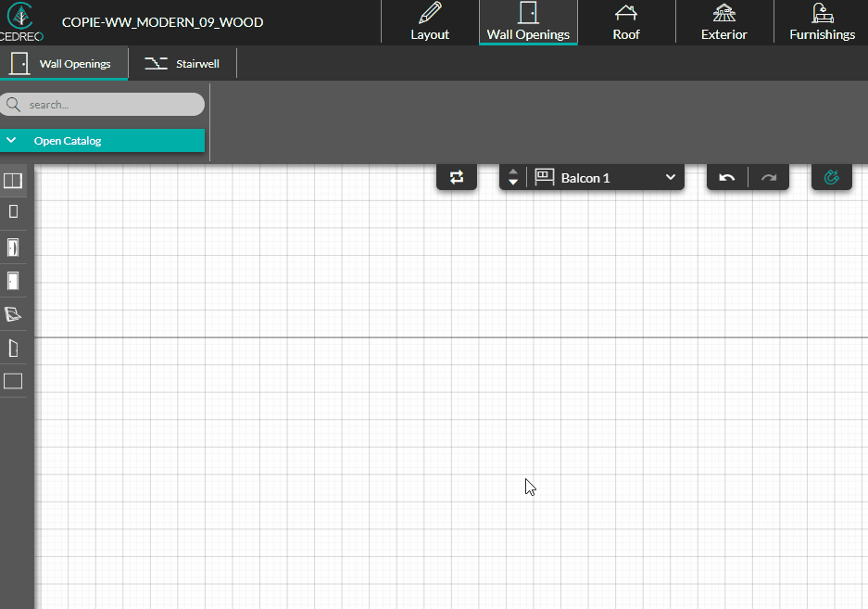Image resolution: width=868 pixels, height=609 pixels.
Task: Click inside the search field
Action: [102, 104]
